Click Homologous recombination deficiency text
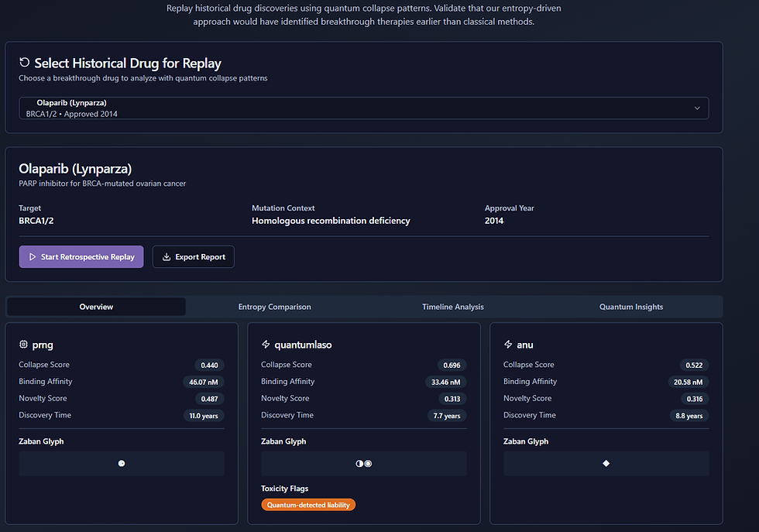 [x=331, y=221]
